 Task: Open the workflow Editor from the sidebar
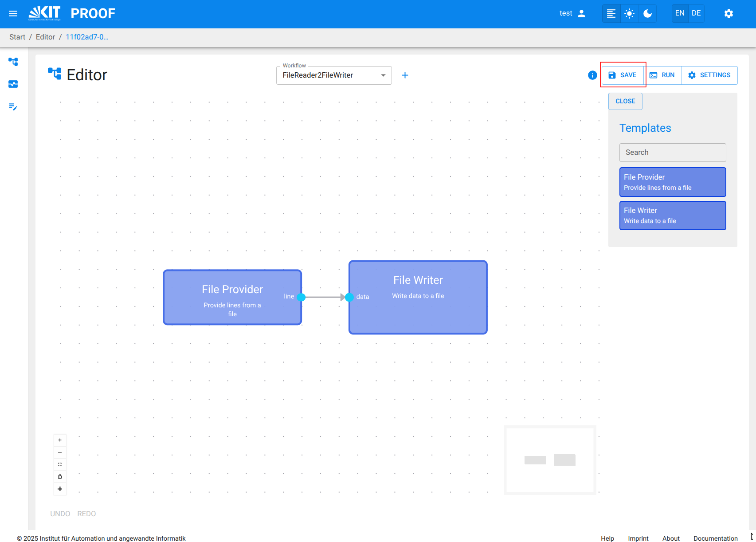pyautogui.click(x=13, y=62)
